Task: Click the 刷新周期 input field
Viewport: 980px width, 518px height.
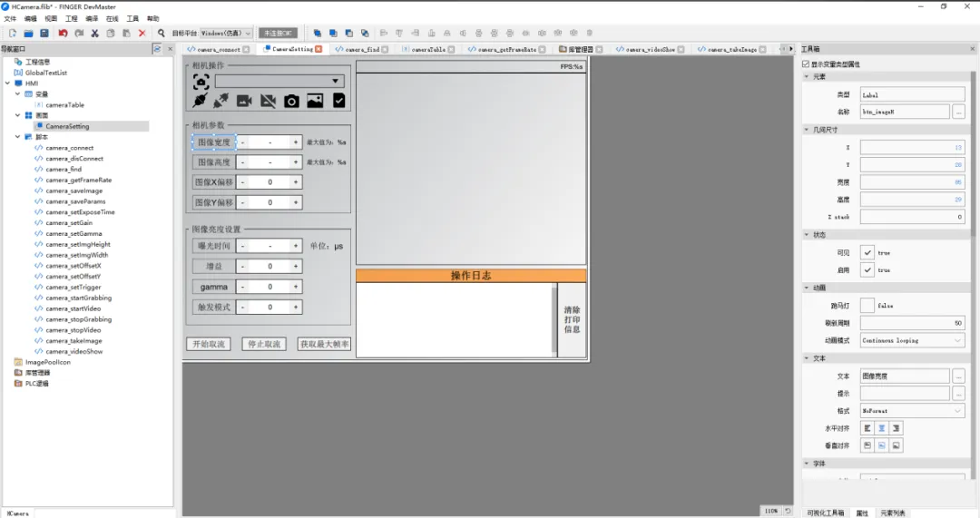Action: click(912, 323)
